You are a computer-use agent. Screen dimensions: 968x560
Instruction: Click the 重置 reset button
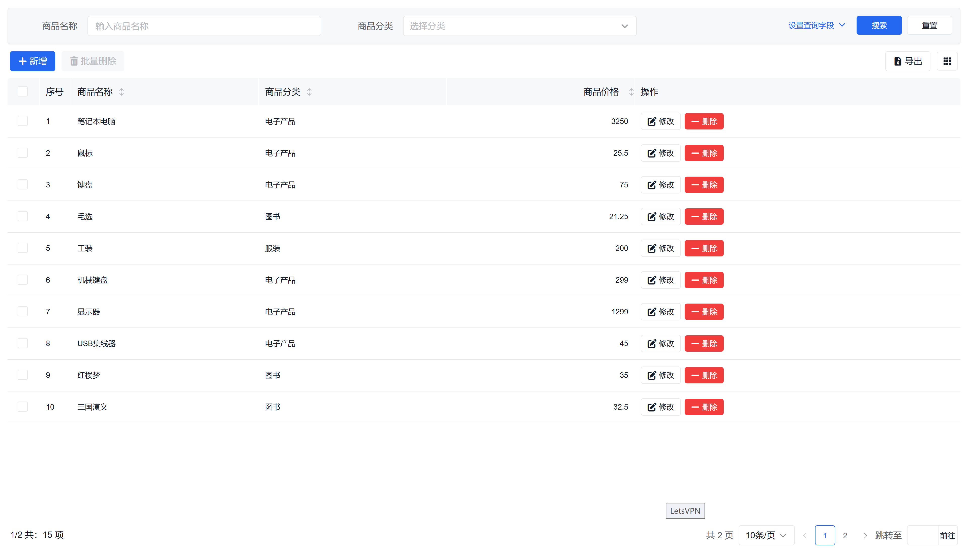[929, 25]
